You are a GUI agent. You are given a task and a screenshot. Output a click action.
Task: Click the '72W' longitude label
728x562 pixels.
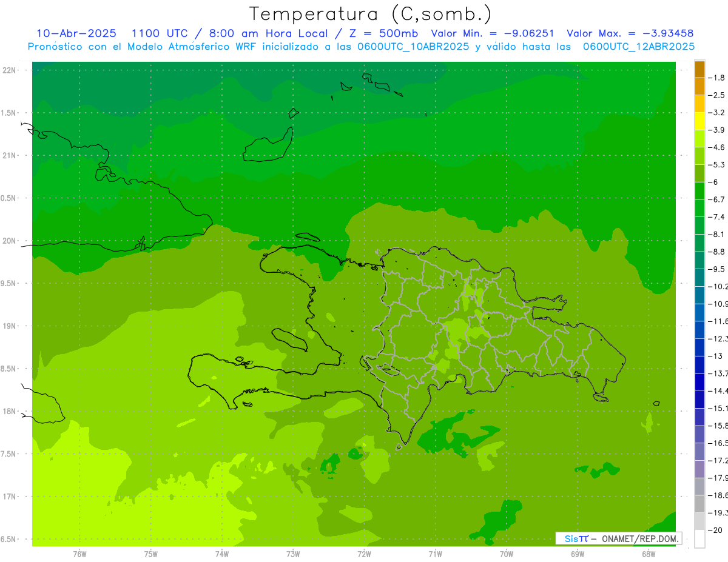pyautogui.click(x=364, y=554)
